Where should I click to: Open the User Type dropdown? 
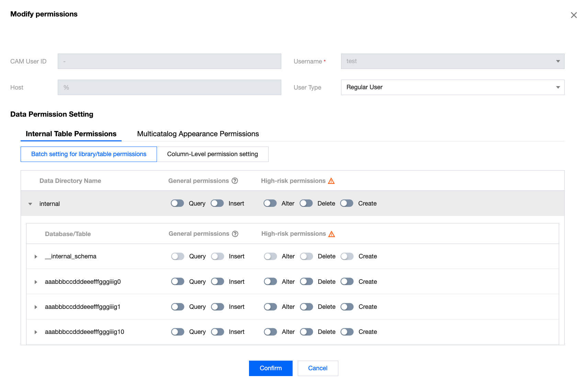tap(452, 87)
